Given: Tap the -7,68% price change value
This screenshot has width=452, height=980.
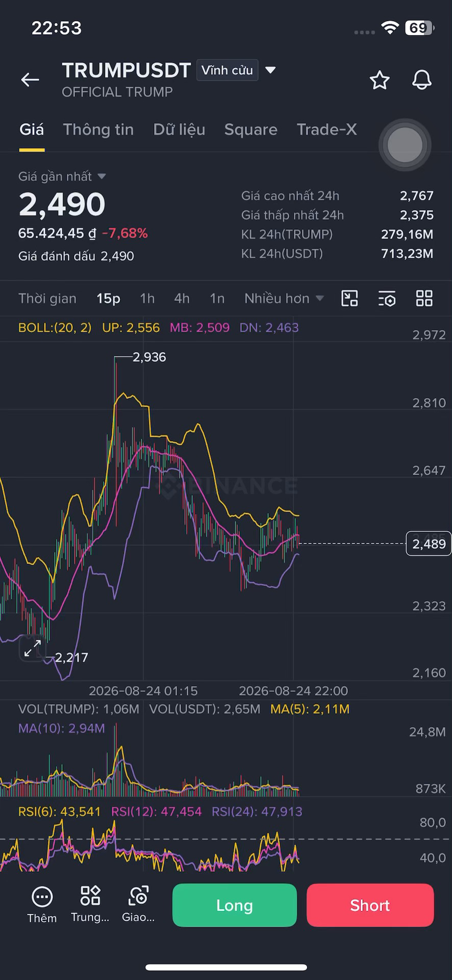Looking at the screenshot, I should click(x=125, y=234).
